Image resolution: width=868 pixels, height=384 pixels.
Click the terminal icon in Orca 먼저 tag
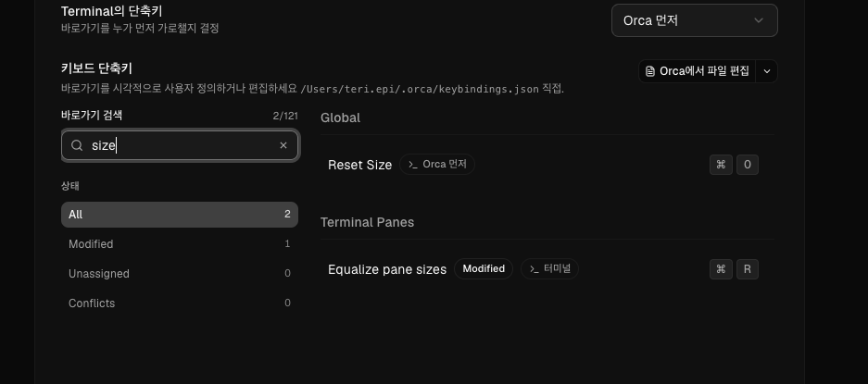(x=413, y=165)
